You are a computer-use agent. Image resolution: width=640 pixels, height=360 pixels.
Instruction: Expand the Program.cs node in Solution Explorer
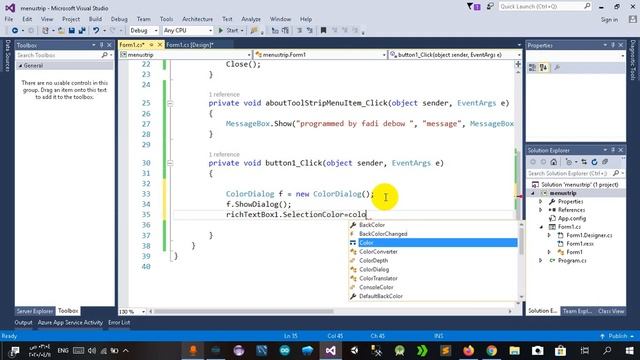[541, 260]
